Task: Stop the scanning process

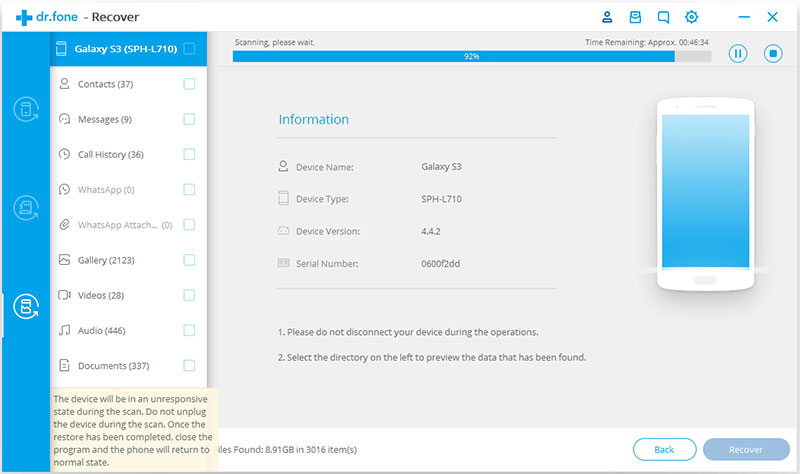Action: click(772, 54)
